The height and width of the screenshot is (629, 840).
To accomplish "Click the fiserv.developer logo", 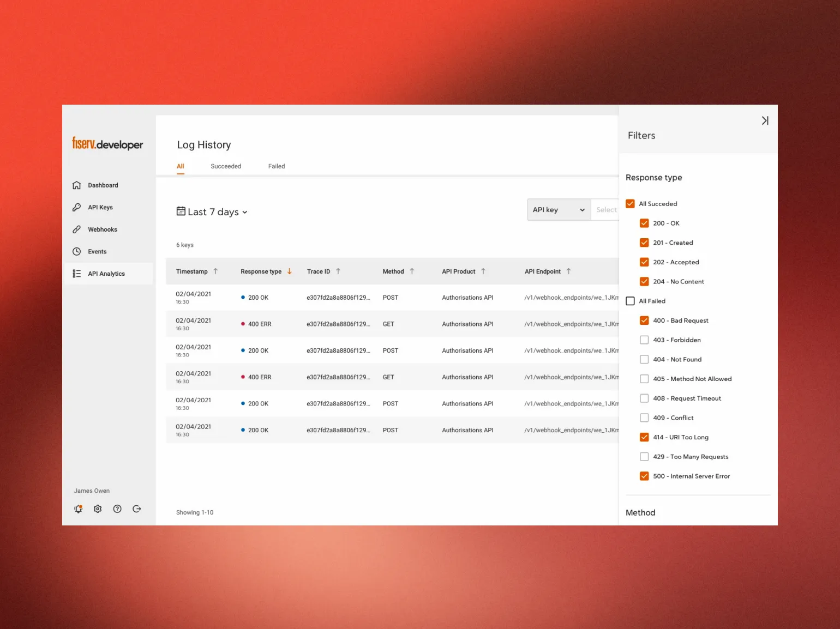I will click(107, 144).
